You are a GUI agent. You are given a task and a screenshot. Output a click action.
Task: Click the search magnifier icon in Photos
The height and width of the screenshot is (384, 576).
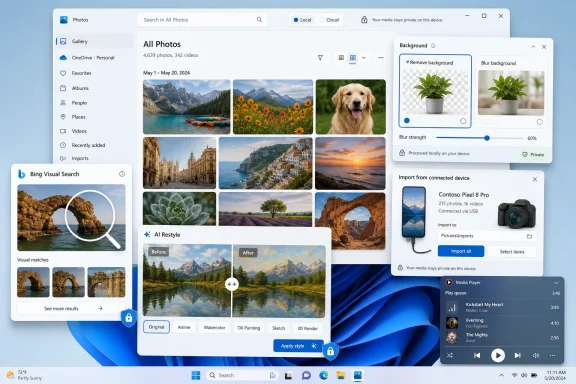pos(259,20)
